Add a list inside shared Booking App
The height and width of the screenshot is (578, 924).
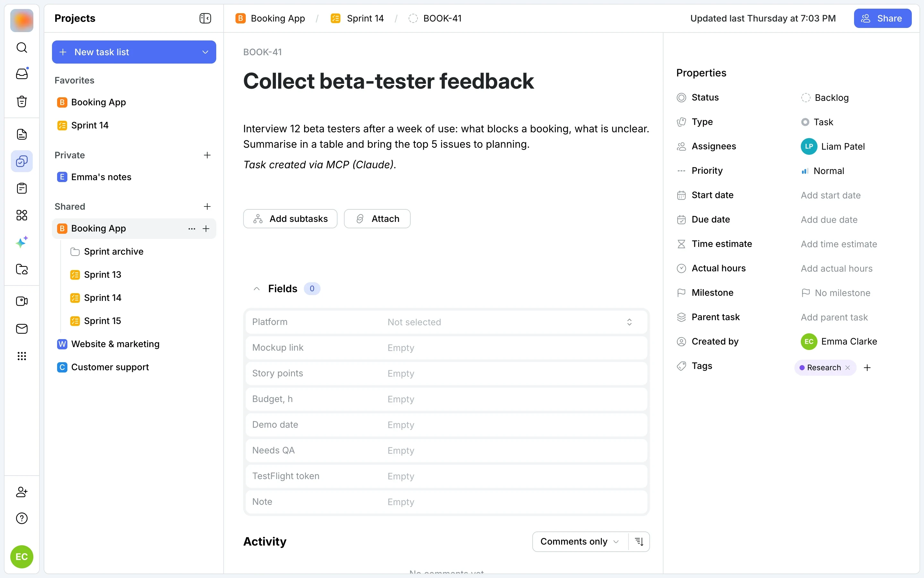point(206,229)
